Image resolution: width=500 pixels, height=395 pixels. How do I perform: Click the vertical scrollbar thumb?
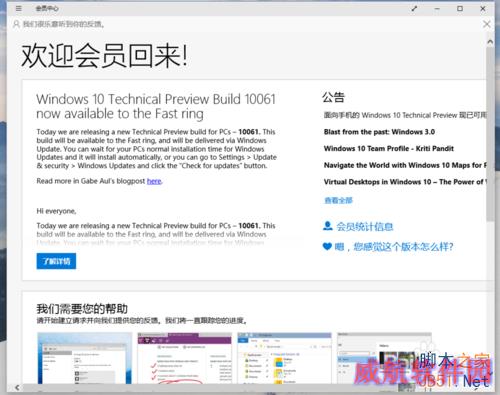click(490, 133)
